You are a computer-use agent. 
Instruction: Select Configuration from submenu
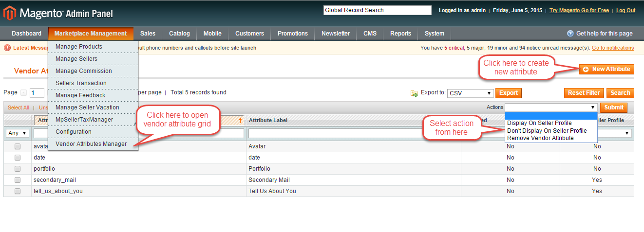93,132
